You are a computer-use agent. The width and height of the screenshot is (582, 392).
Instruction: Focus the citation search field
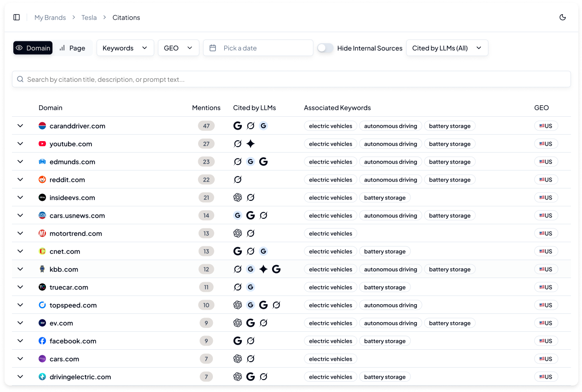[x=291, y=79]
